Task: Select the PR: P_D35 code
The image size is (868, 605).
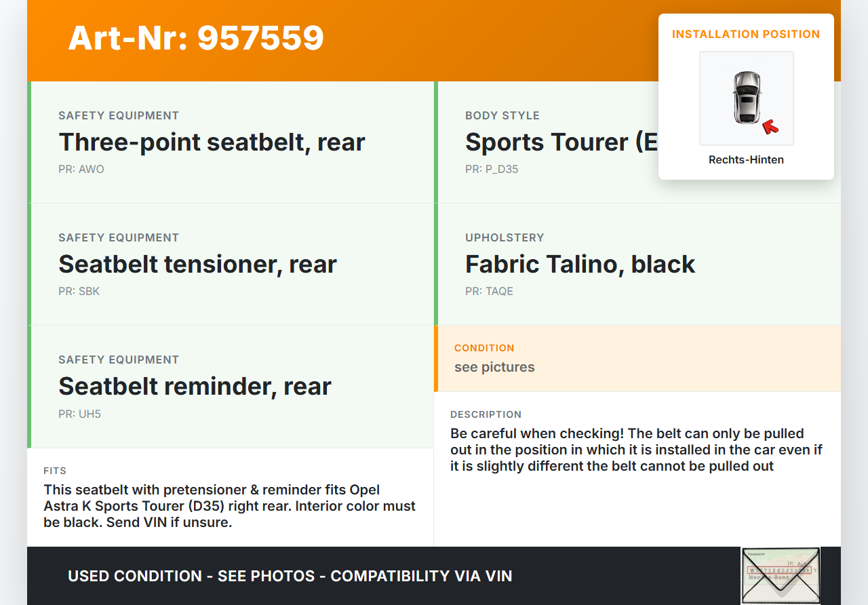Action: tap(492, 170)
